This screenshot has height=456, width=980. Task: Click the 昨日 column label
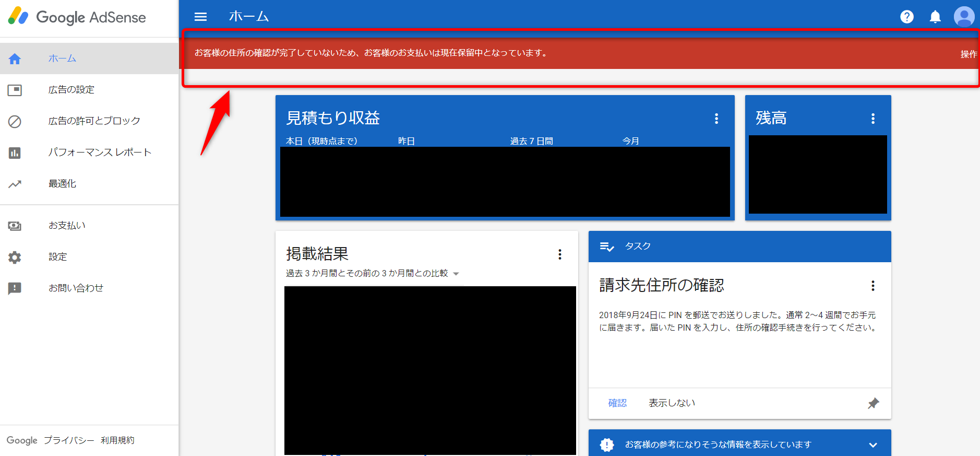tap(406, 141)
